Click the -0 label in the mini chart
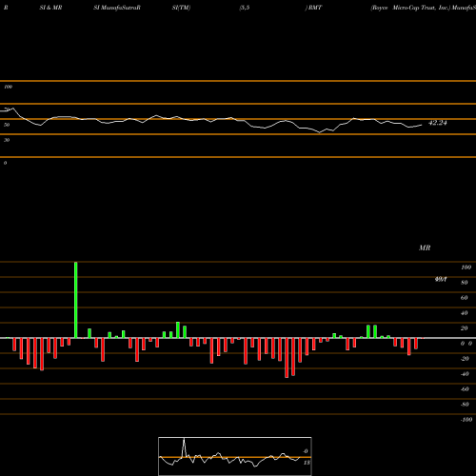 pyautogui.click(x=306, y=451)
